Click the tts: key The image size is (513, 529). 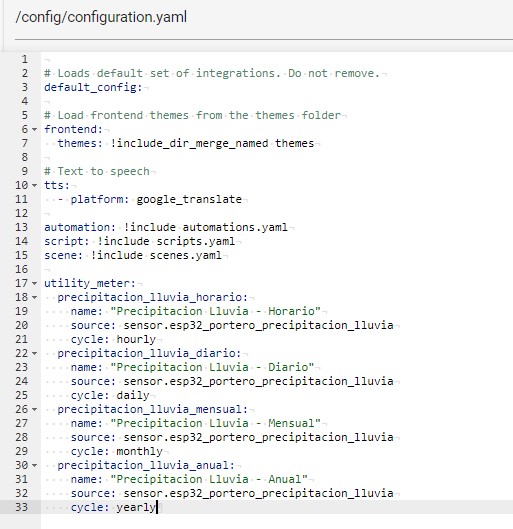[x=57, y=185]
